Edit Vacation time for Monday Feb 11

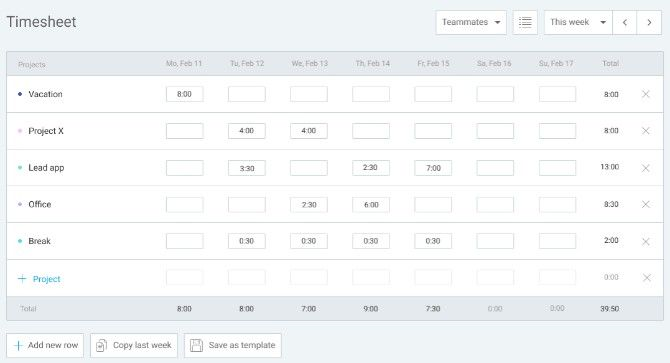[x=185, y=94]
